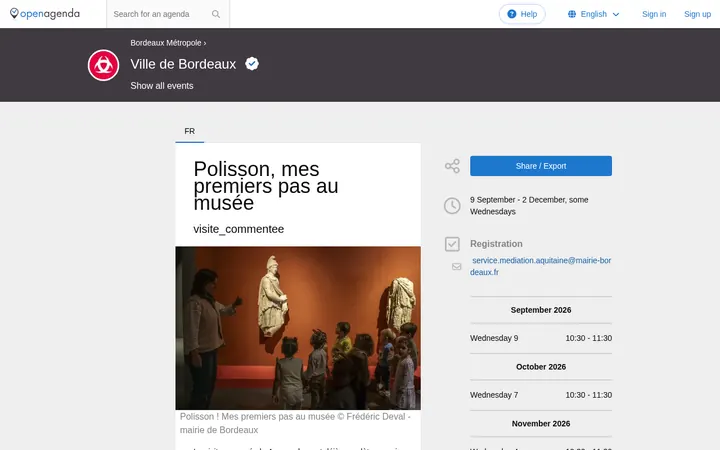Viewport: 720px width, 450px height.
Task: Click the share network icon
Action: pyautogui.click(x=452, y=166)
